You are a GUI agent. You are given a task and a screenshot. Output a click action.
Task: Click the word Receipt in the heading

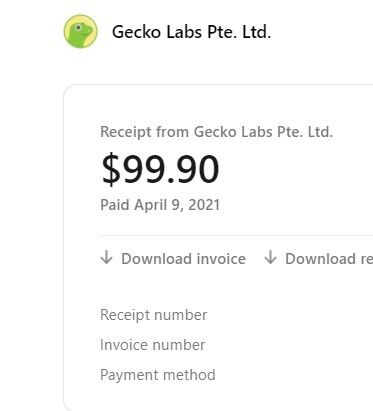[126, 132]
